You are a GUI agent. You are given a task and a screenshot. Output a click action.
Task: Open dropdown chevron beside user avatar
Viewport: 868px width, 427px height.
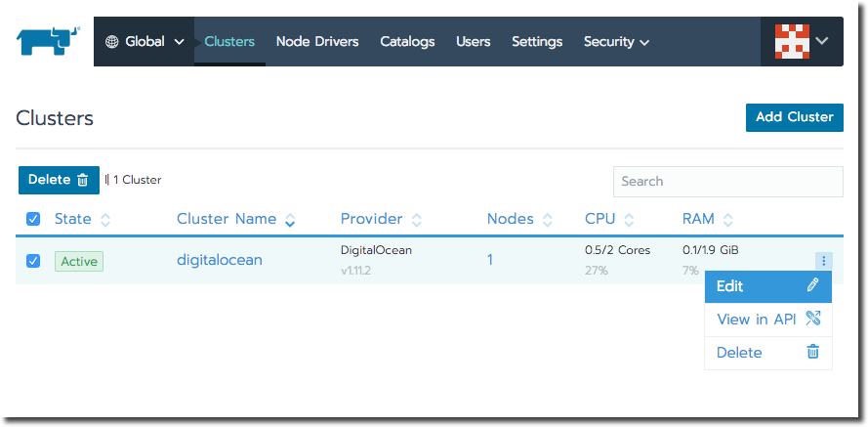click(x=822, y=41)
